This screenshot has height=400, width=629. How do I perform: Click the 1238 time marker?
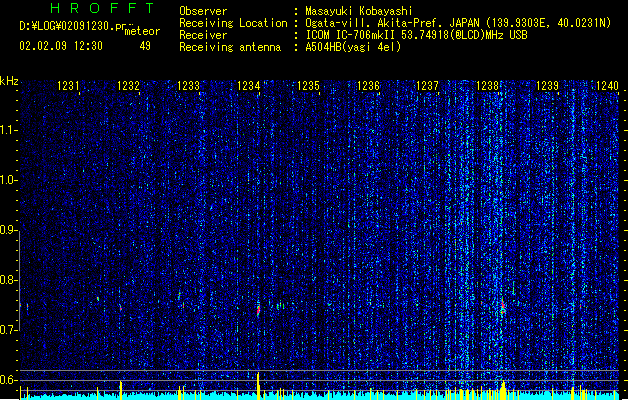tap(487, 86)
